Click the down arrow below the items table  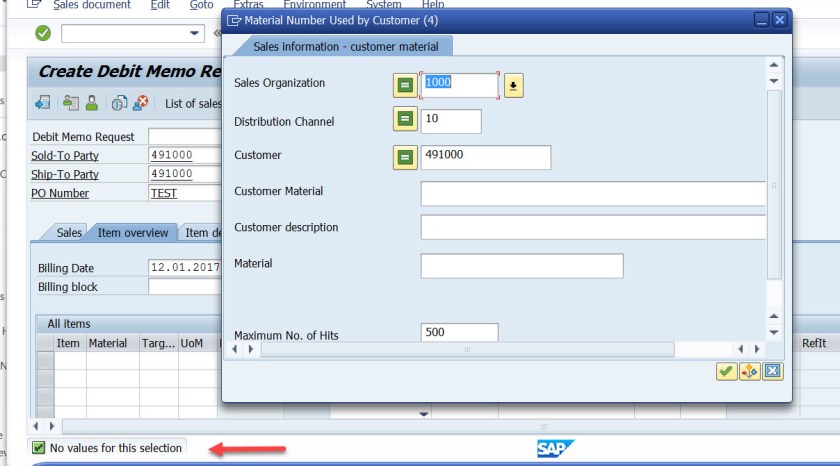(x=424, y=414)
